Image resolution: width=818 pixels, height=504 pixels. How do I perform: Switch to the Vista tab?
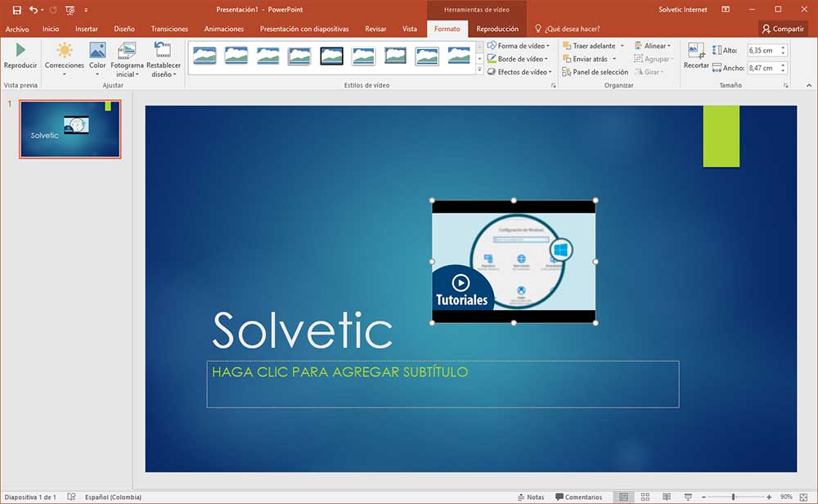tap(410, 29)
